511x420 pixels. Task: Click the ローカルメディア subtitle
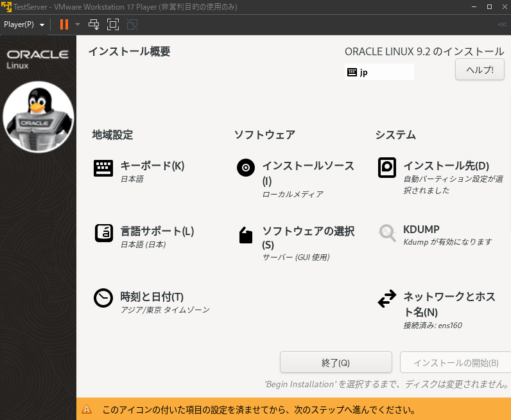point(293,195)
